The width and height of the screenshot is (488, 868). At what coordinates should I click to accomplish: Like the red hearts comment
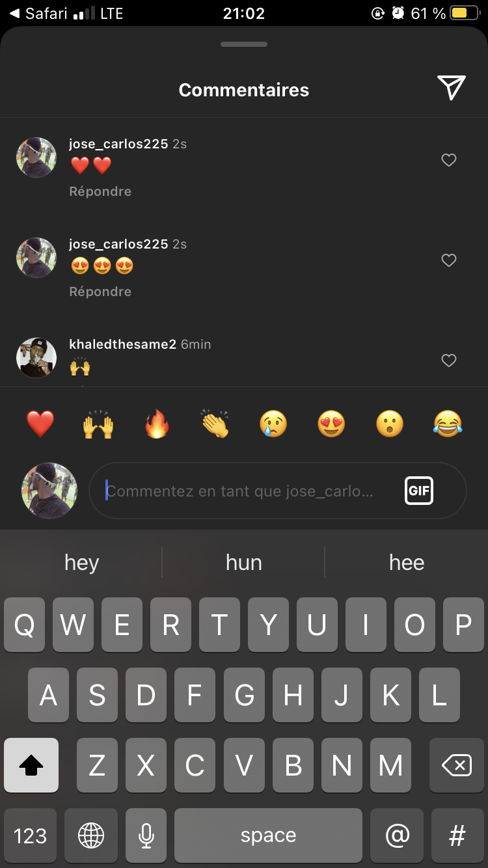pyautogui.click(x=449, y=160)
